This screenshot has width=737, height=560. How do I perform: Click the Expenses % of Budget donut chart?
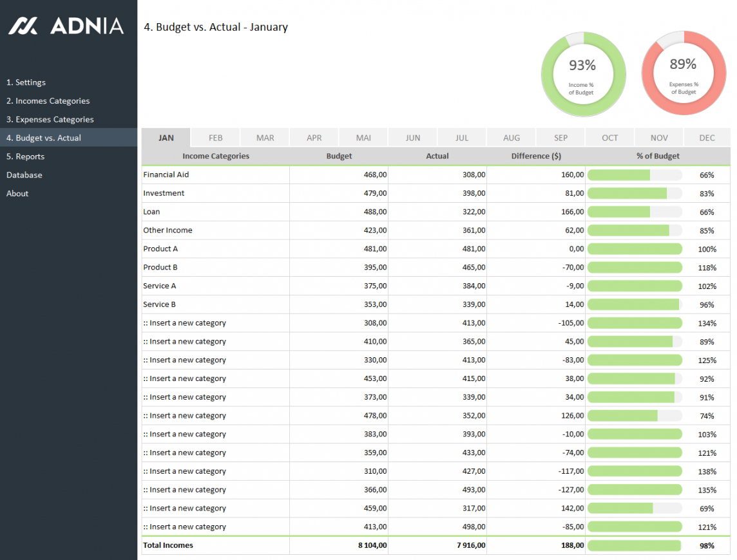(683, 74)
